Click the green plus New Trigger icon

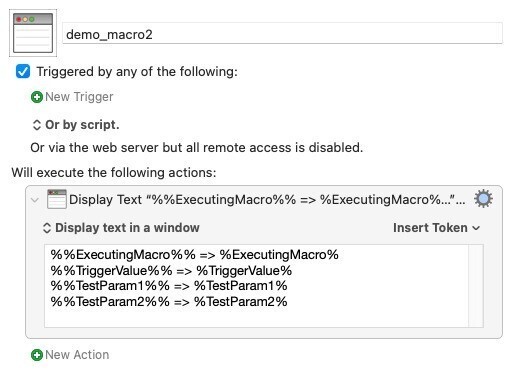37,97
